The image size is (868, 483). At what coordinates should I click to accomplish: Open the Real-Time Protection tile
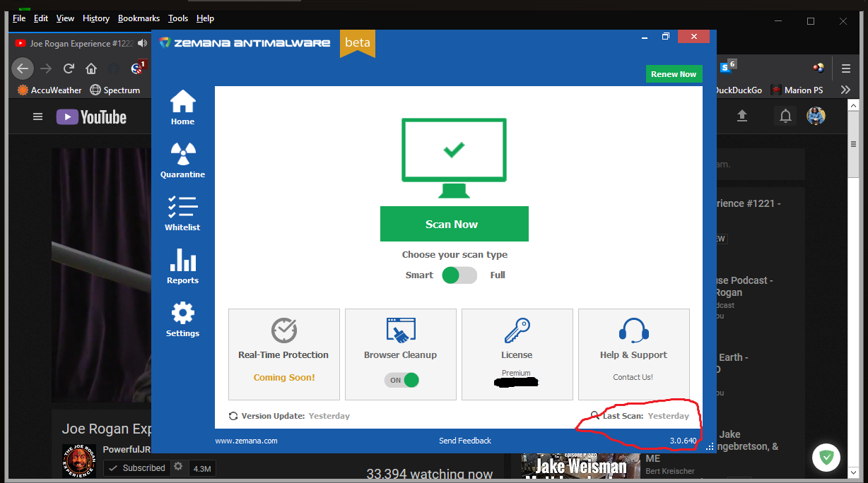point(284,354)
